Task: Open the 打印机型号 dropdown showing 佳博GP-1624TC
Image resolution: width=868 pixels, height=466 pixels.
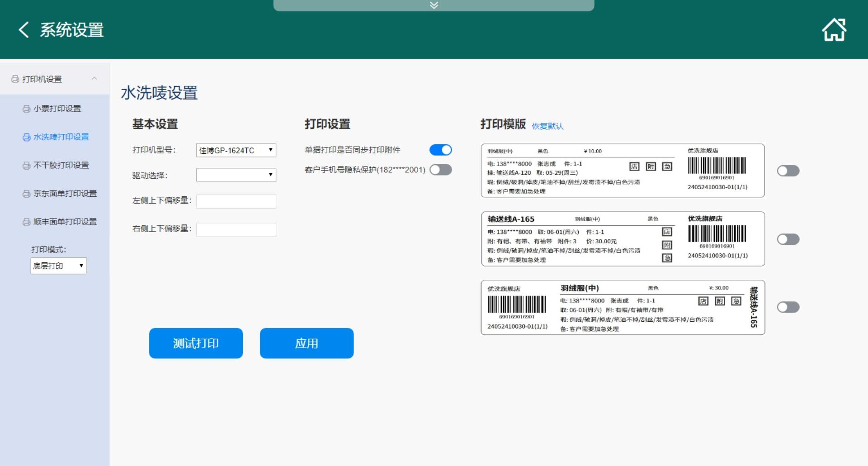Action: pos(236,150)
